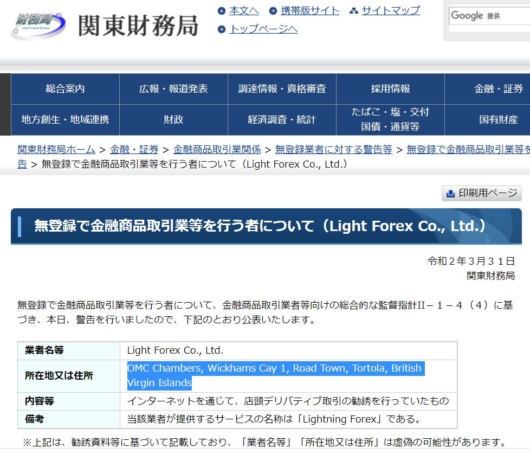The image size is (530, 454).
Task: Open 広報・報道発表 navigation menu
Action: tap(173, 89)
